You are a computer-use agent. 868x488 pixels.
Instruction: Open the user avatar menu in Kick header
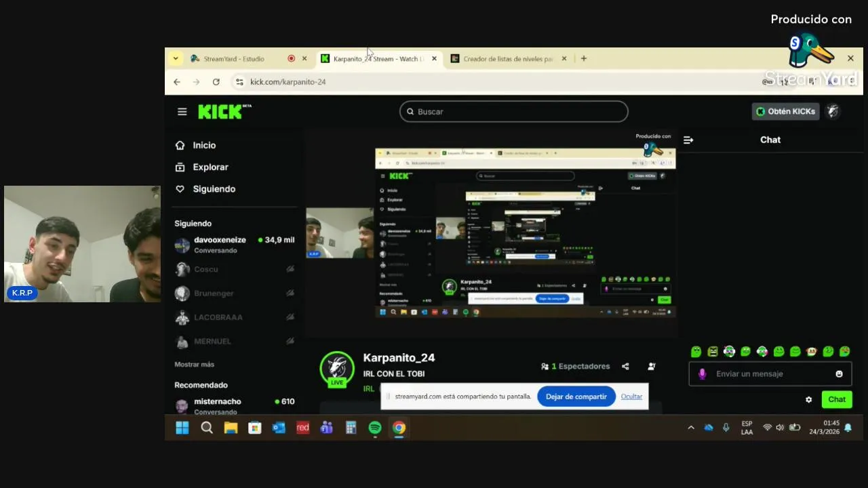click(x=833, y=111)
